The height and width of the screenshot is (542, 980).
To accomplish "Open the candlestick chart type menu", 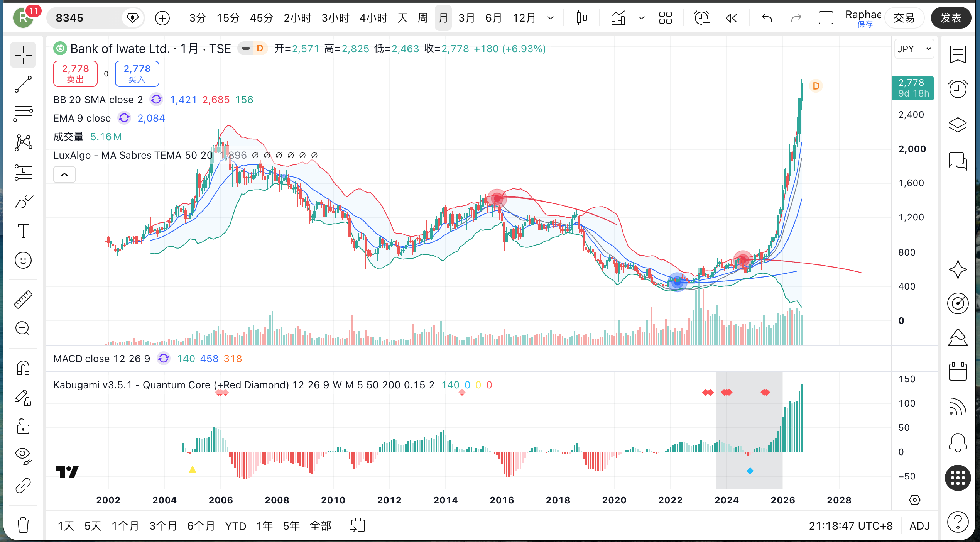I will click(581, 18).
